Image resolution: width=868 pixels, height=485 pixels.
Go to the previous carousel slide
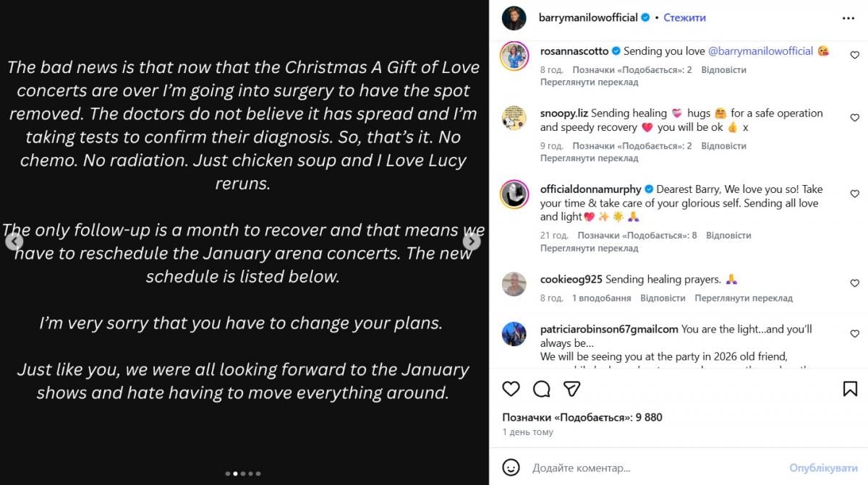[x=14, y=241]
